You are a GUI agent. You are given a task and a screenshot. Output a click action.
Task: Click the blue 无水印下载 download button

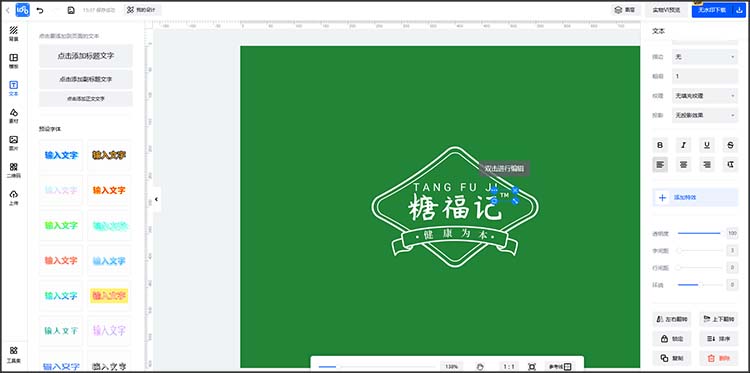[x=712, y=10]
